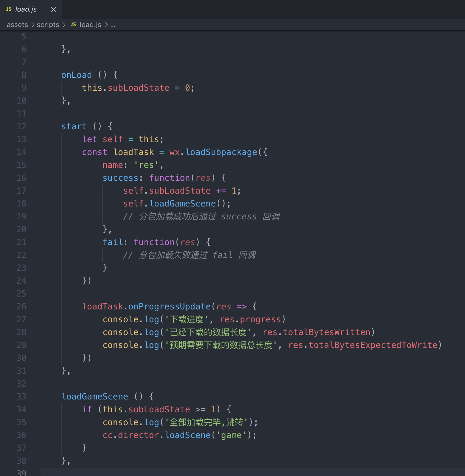Click the chevron after scripts breadcrumb
Image resolution: width=465 pixels, height=476 pixels.
click(x=64, y=25)
